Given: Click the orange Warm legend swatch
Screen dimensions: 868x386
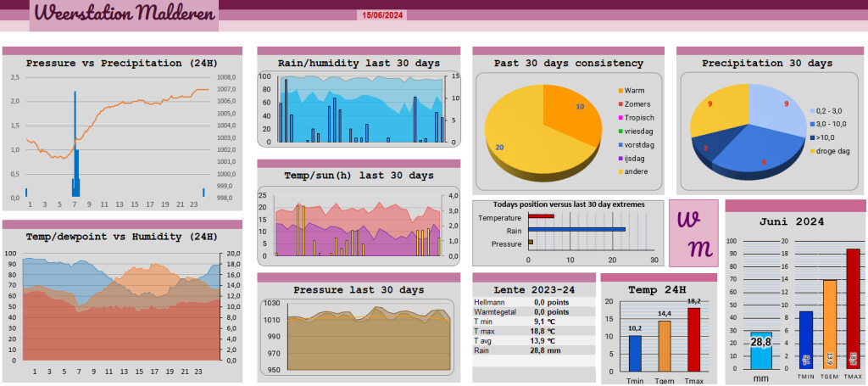Looking at the screenshot, I should click(620, 90).
